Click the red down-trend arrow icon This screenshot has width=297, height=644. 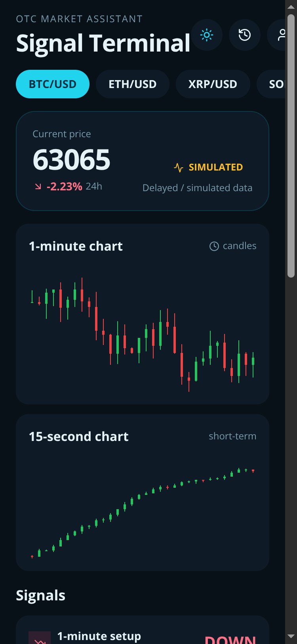(38, 186)
